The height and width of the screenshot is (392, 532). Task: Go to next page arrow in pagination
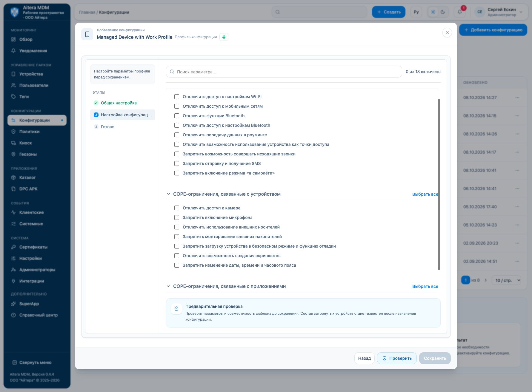click(486, 280)
